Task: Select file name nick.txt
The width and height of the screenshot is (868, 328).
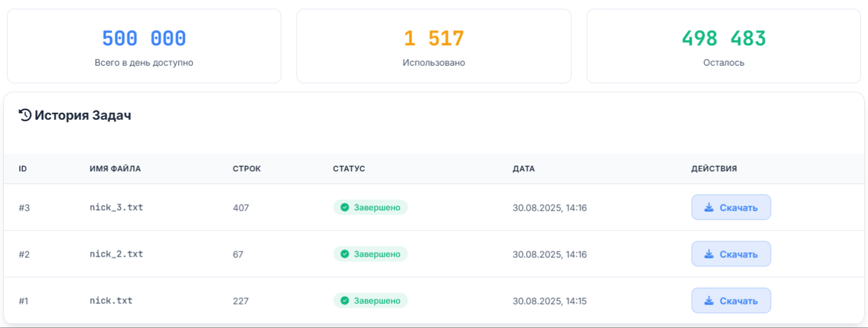Action: point(111,300)
